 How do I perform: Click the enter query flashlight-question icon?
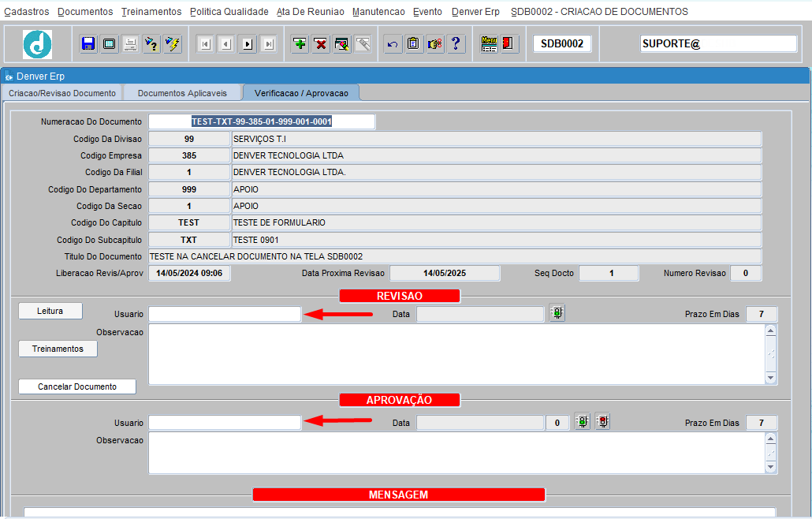click(x=151, y=44)
